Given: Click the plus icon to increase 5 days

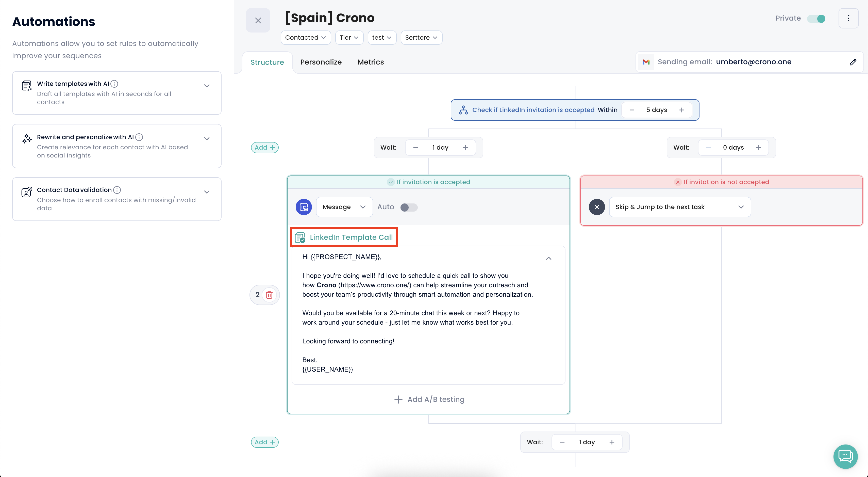Looking at the screenshot, I should coord(681,110).
